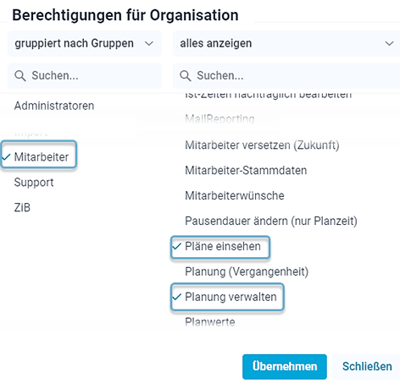Select the Support group
The image size is (400, 383).
tap(34, 182)
